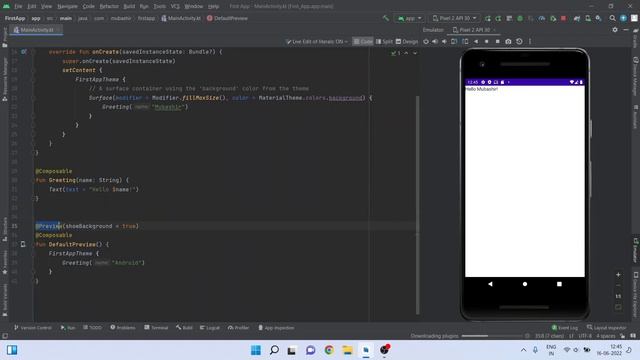Click emulator volume down icon
The width and height of the screenshot is (640, 360).
click(444, 42)
